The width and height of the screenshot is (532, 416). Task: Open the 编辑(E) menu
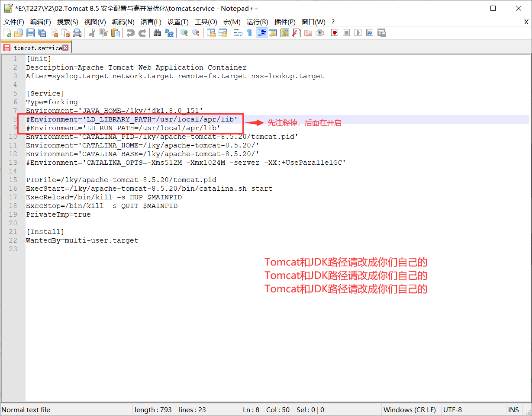[x=41, y=22]
